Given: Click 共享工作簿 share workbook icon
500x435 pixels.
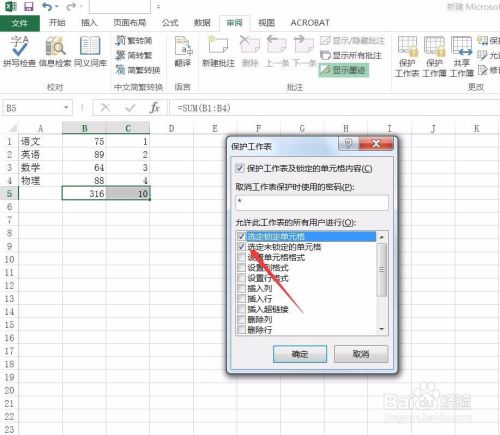Looking at the screenshot, I should pyautogui.click(x=461, y=57).
